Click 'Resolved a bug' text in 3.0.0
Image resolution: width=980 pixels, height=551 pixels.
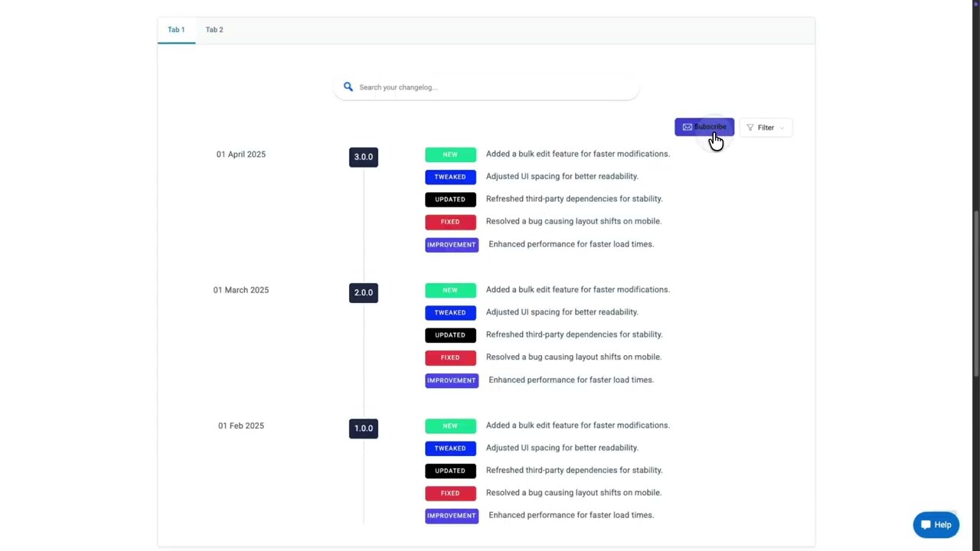point(573,221)
